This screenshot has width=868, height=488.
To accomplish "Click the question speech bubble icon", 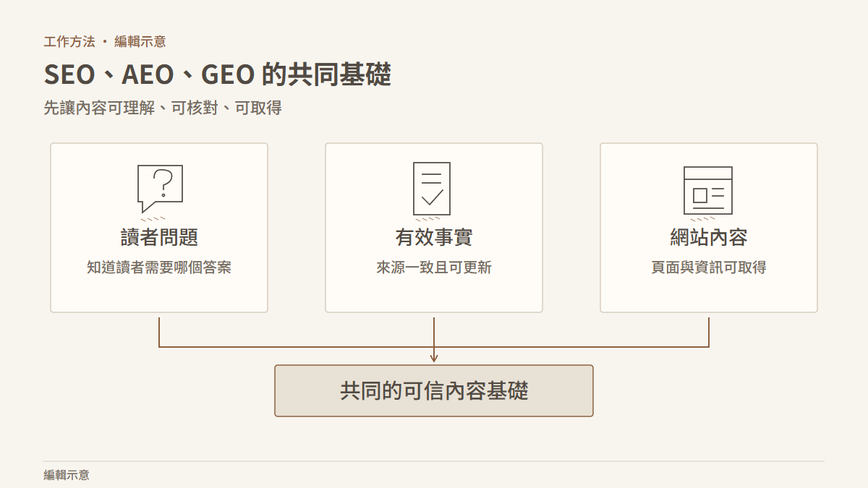I will click(x=160, y=188).
